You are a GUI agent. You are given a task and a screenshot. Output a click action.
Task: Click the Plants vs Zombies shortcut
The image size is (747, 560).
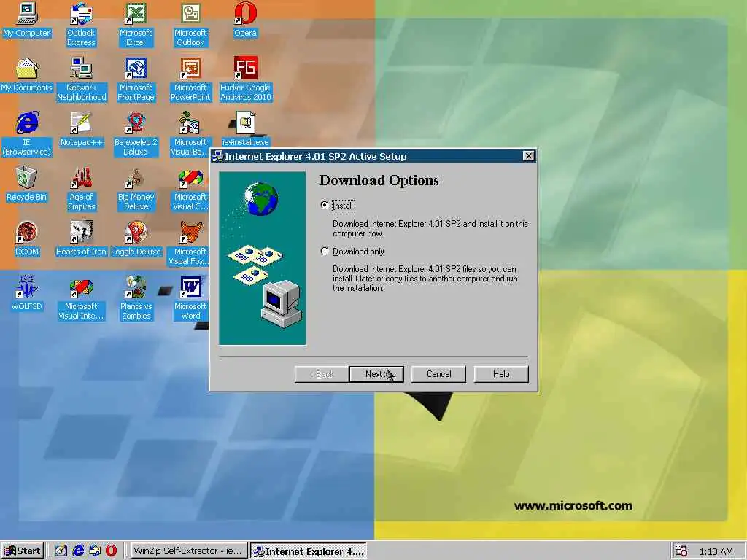pyautogui.click(x=136, y=297)
